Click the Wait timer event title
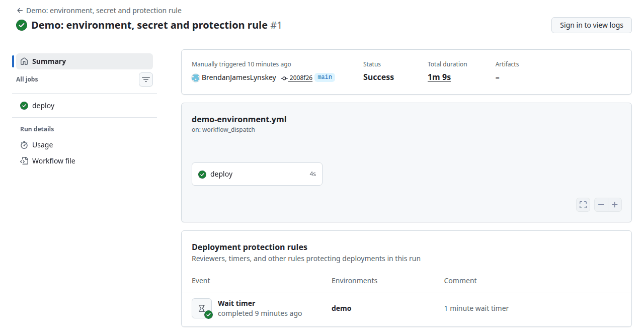Image resolution: width=644 pixels, height=332 pixels. 236,303
